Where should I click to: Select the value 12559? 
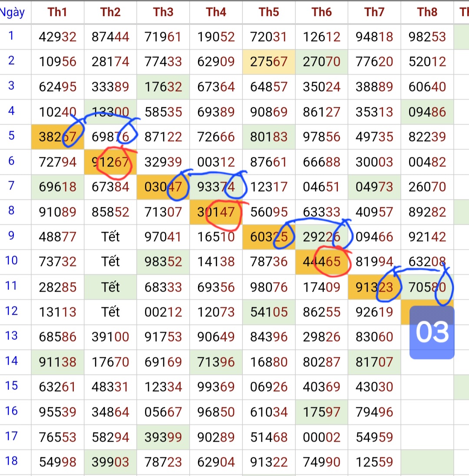tap(374, 462)
